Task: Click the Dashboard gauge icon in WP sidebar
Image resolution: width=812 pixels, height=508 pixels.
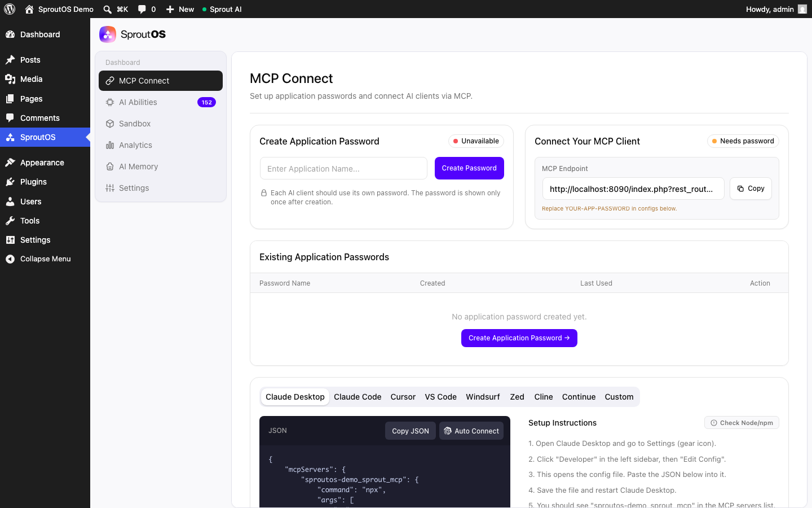Action: (10, 34)
